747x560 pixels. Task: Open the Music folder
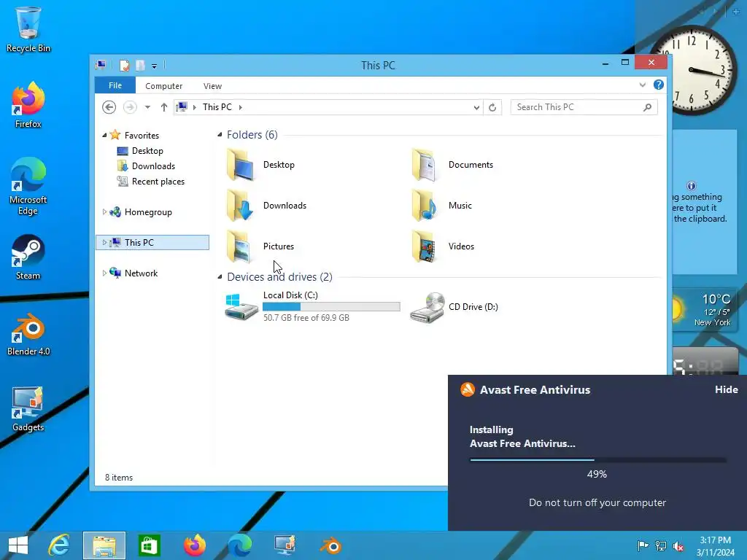[x=441, y=206]
